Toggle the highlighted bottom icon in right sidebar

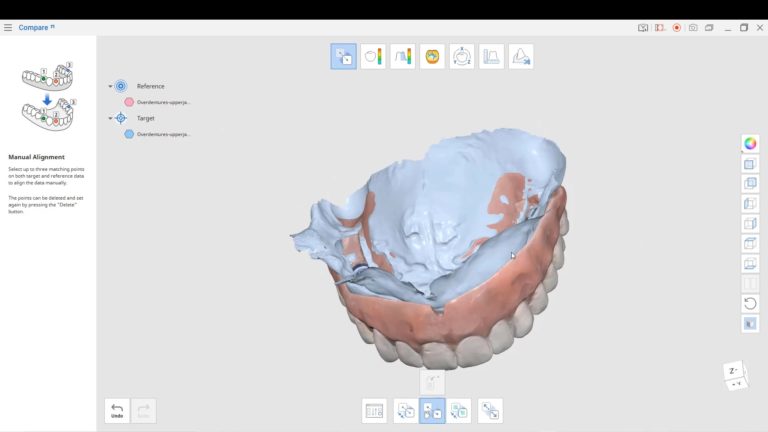tap(750, 324)
